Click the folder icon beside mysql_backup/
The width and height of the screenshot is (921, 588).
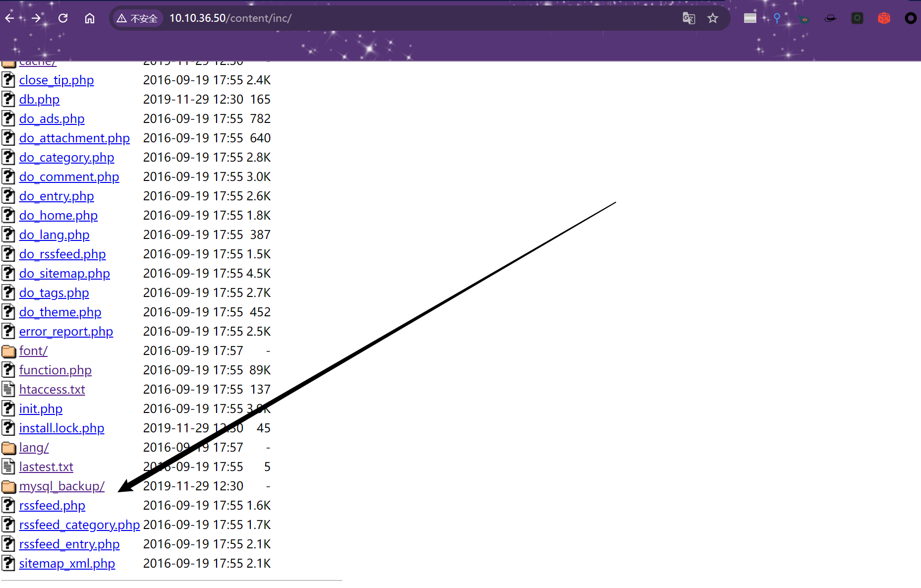[x=9, y=486]
